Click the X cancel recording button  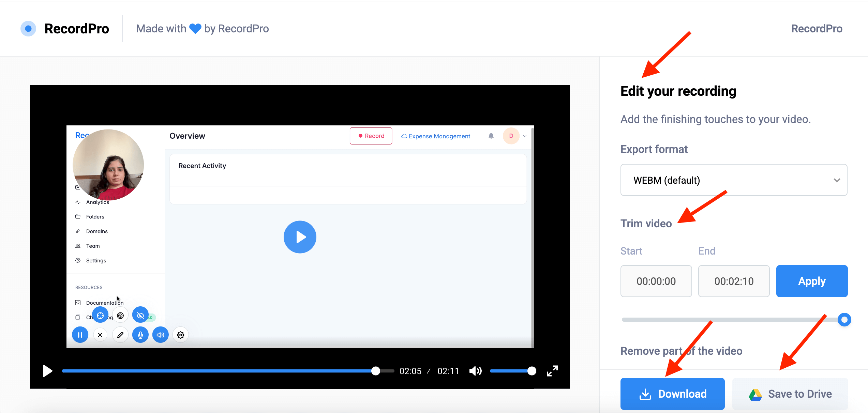(100, 335)
